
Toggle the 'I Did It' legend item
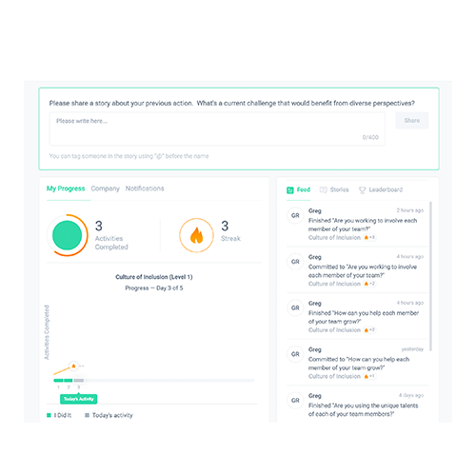[x=59, y=415]
